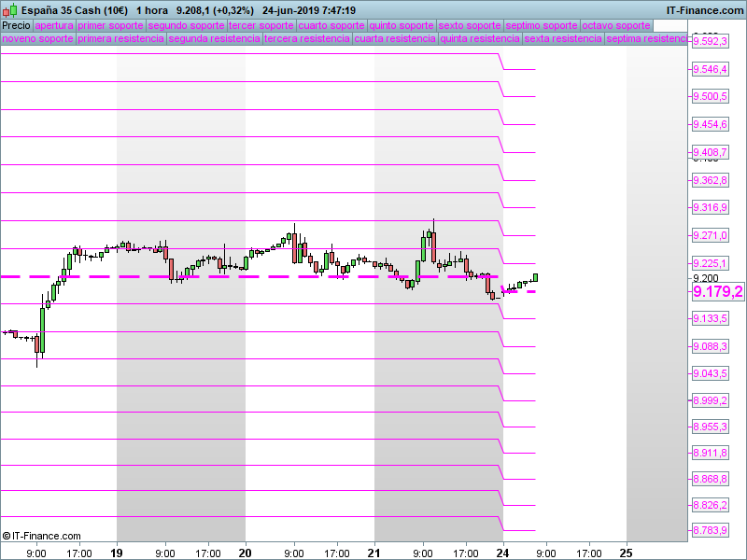747x560 pixels.
Task: Select the segunda resistencia label
Action: pos(215,38)
